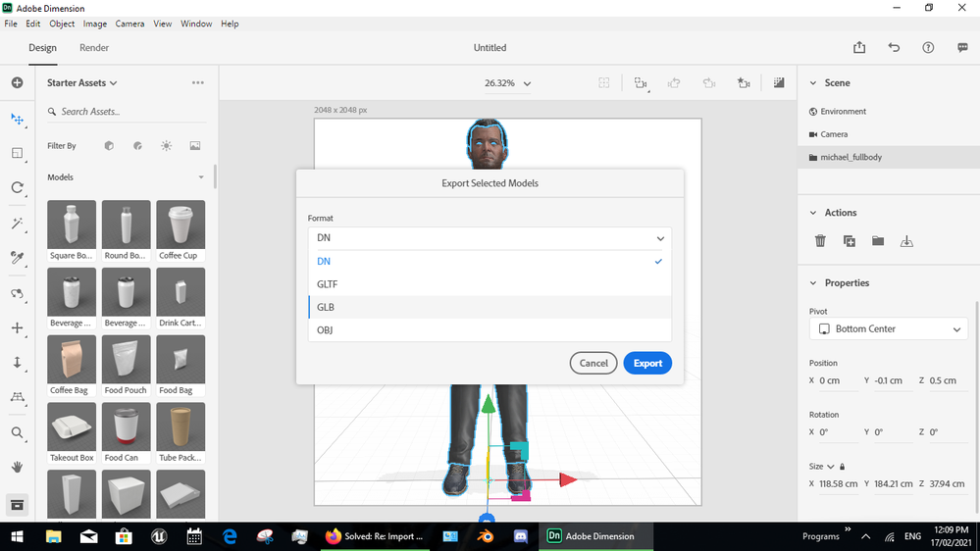Collapse the Models asset section
The width and height of the screenshot is (980, 551).
(x=201, y=177)
